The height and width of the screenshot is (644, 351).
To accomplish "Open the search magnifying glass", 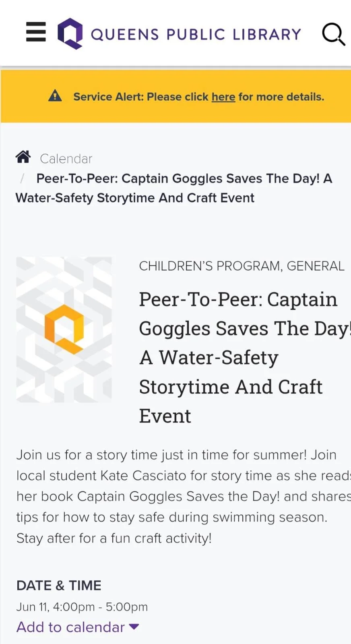I will pyautogui.click(x=334, y=34).
